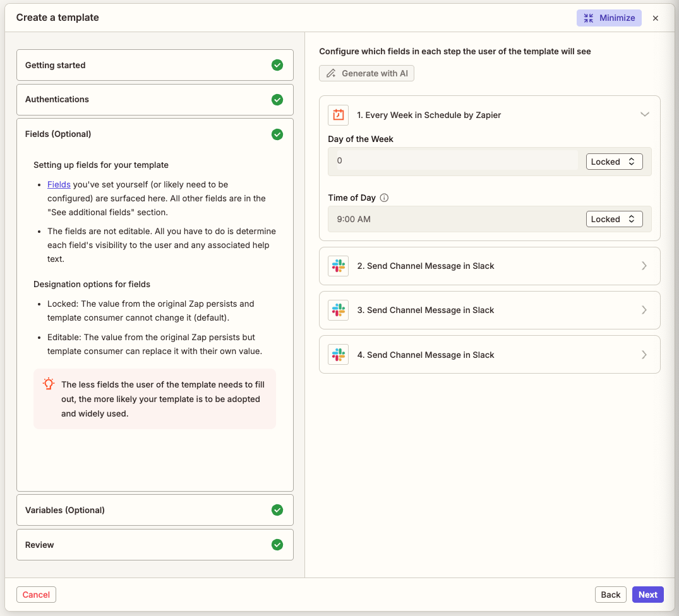Open the Locked dropdown for Day of the Week
This screenshot has width=679, height=616.
pos(613,162)
